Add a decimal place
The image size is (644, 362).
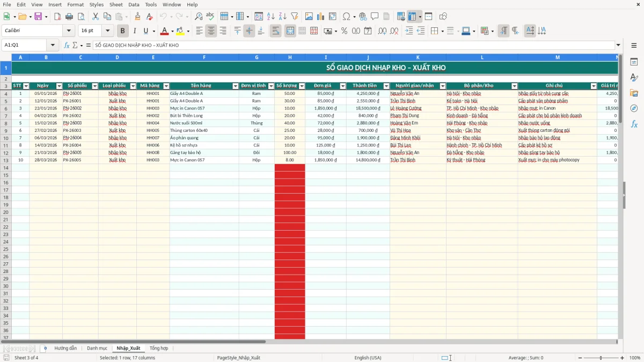pyautogui.click(x=383, y=31)
